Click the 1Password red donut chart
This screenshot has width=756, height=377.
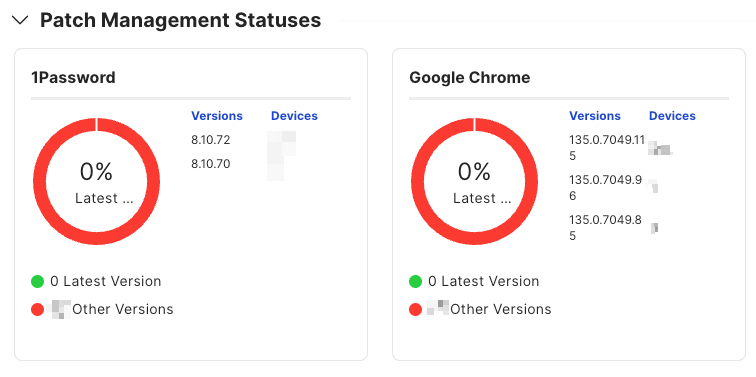pos(96,181)
